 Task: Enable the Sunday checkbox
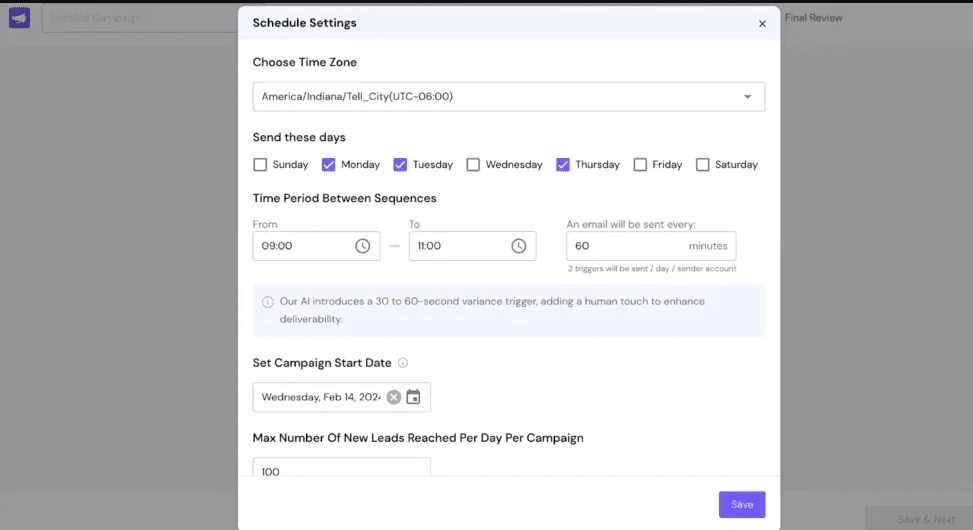260,165
